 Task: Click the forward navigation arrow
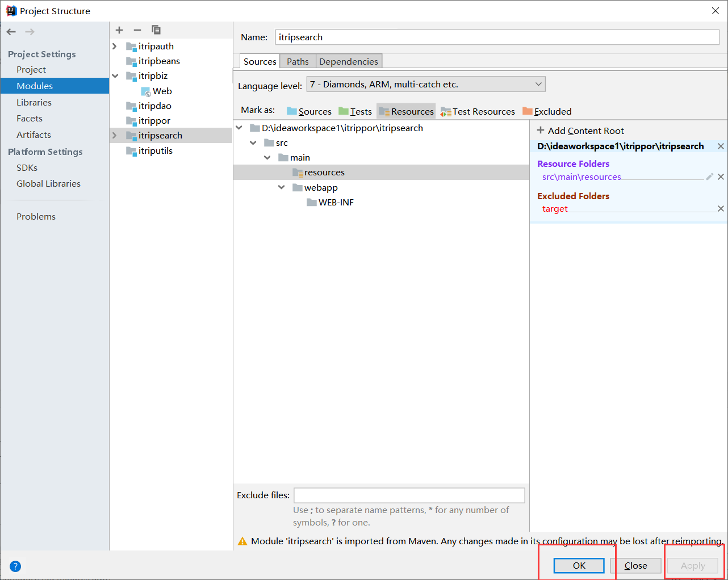click(x=30, y=32)
